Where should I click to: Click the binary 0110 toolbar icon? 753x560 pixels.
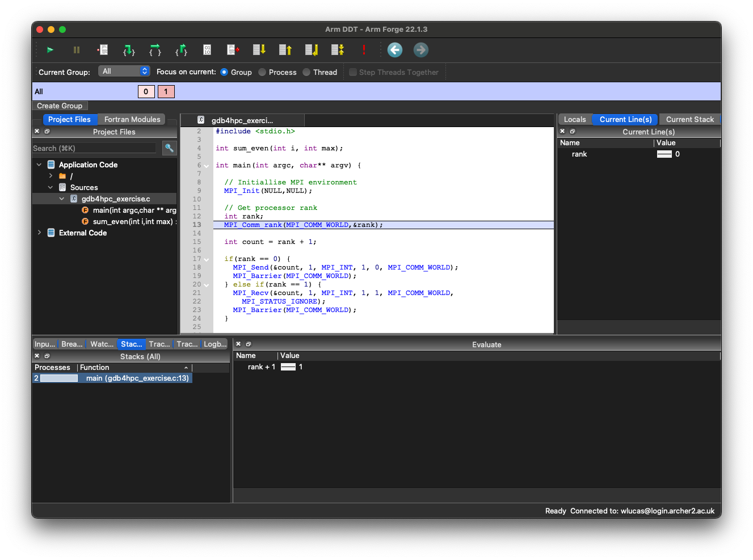click(x=207, y=50)
